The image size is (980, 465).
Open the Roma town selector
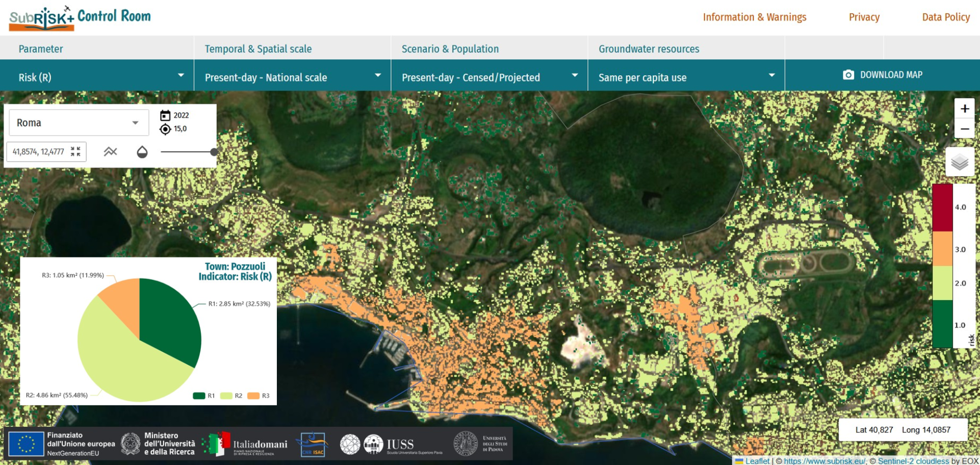79,123
